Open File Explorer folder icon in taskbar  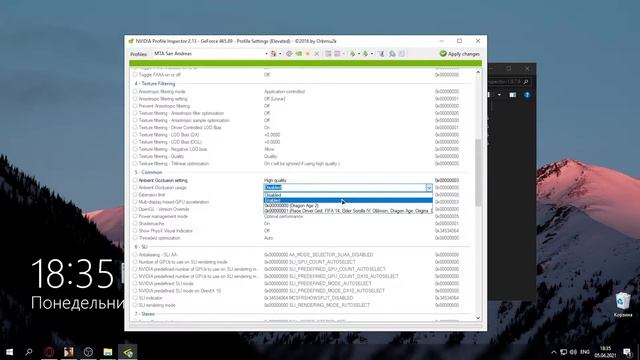(108, 351)
